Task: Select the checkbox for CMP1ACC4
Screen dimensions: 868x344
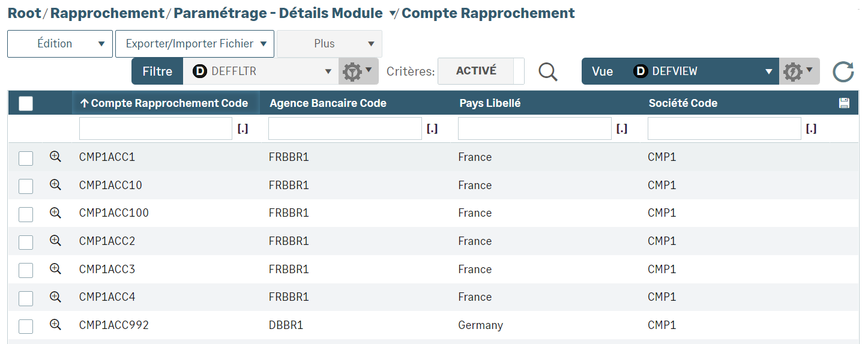Action: [26, 298]
